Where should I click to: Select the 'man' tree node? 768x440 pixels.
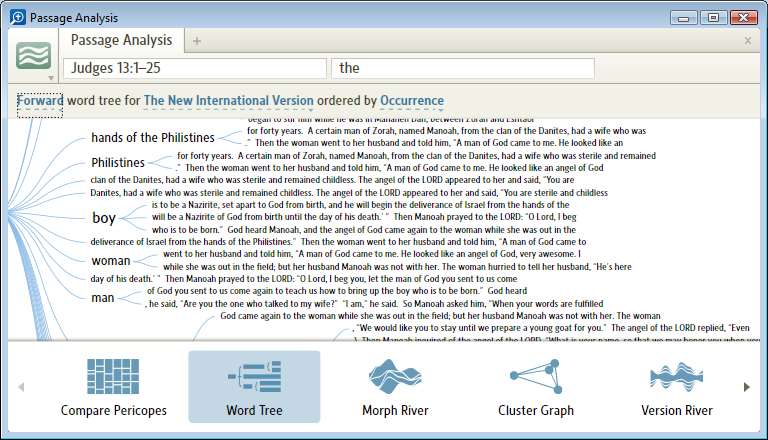(102, 298)
